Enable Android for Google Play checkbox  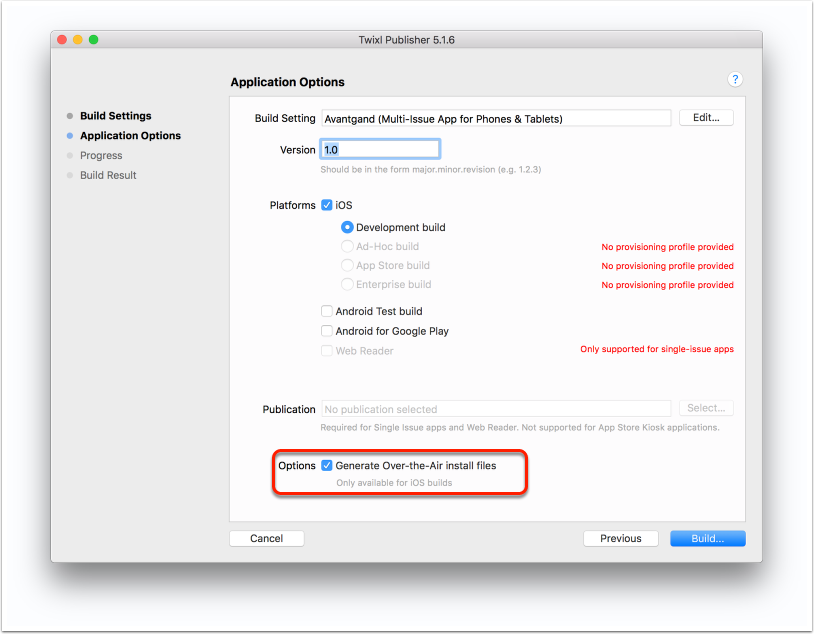pos(327,331)
